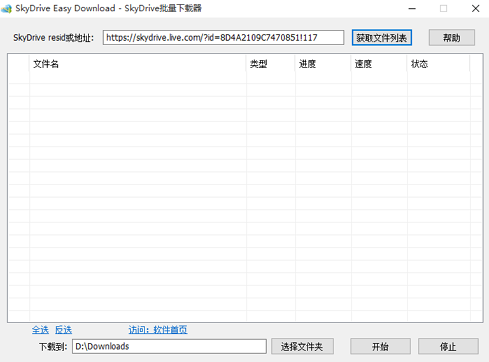Open the 帮助 help button
The width and height of the screenshot is (489, 362).
452,38
